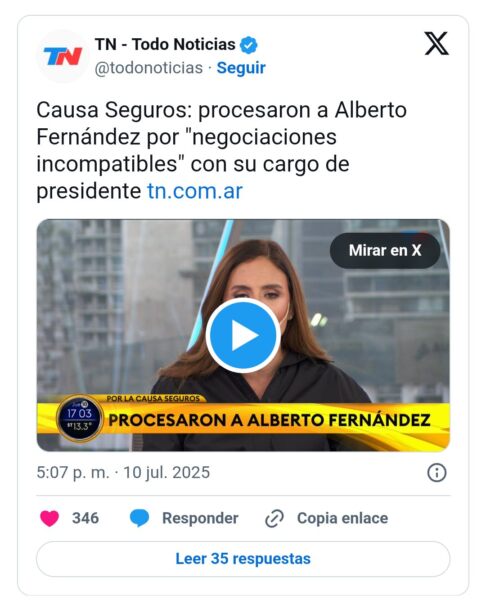Viewport: 486px width, 600px height.
Task: Click the 5:07 p. m. 10 jul. 2025 timestamp
Action: pos(123,473)
